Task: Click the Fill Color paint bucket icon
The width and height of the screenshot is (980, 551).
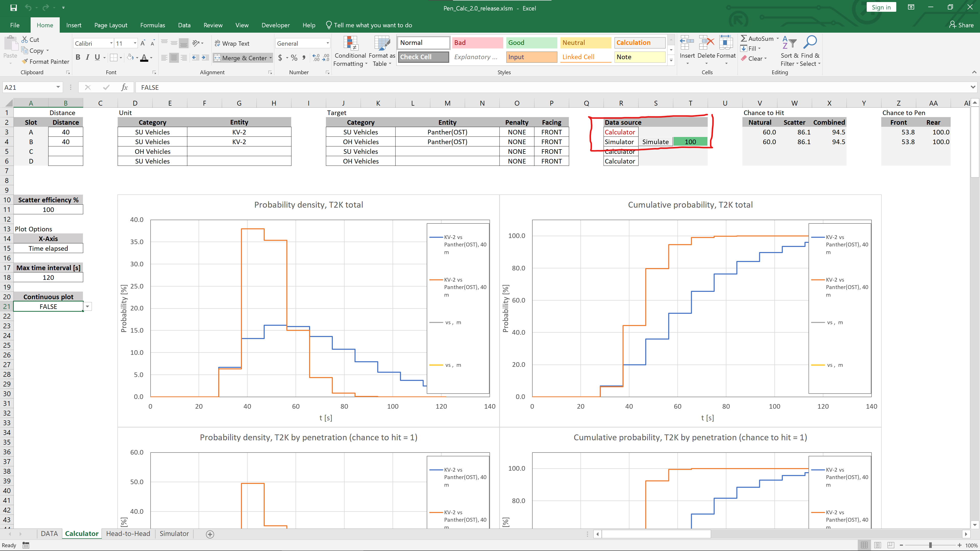Action: pyautogui.click(x=130, y=57)
